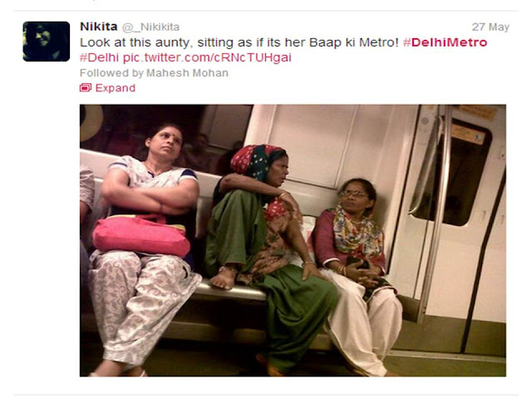The image size is (532, 399).
Task: Select the name Mahesh Mohan
Action: [x=187, y=73]
